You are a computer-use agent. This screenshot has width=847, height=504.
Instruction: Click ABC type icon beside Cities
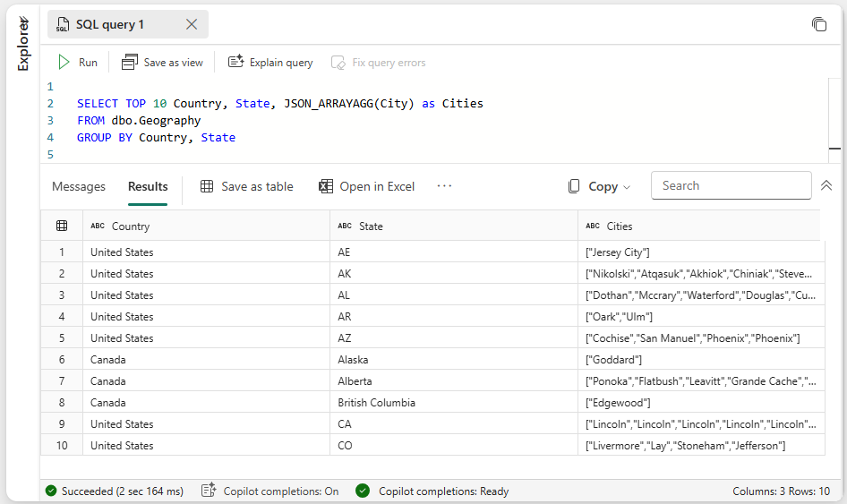(593, 226)
